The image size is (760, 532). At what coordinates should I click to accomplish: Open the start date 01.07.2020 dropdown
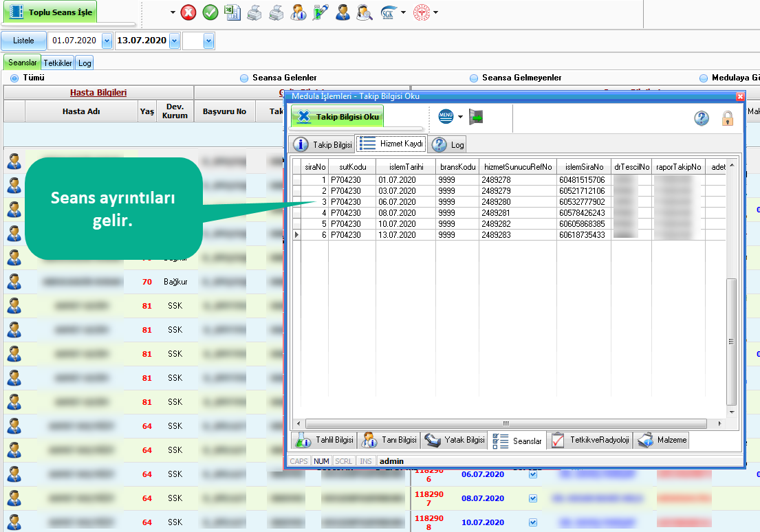tap(107, 41)
